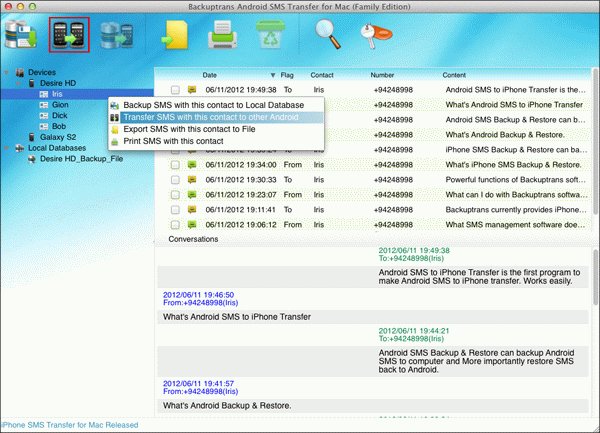Click the green message icon on the 19:34:00 row

[x=192, y=164]
